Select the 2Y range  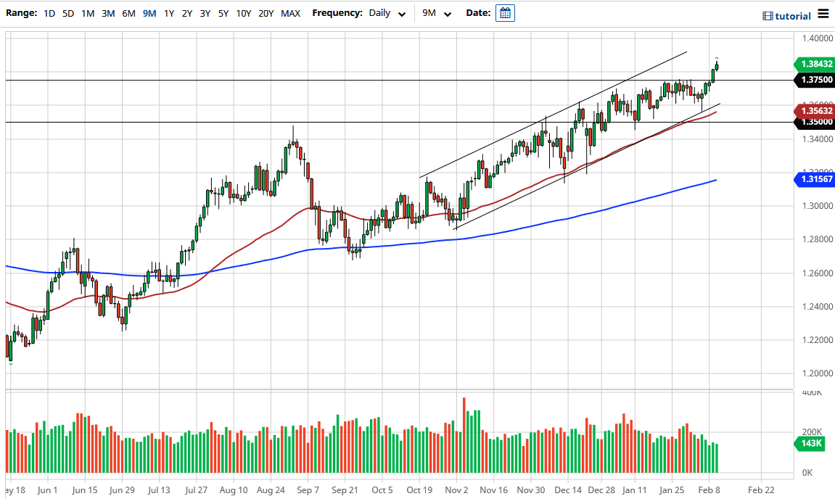(x=186, y=13)
